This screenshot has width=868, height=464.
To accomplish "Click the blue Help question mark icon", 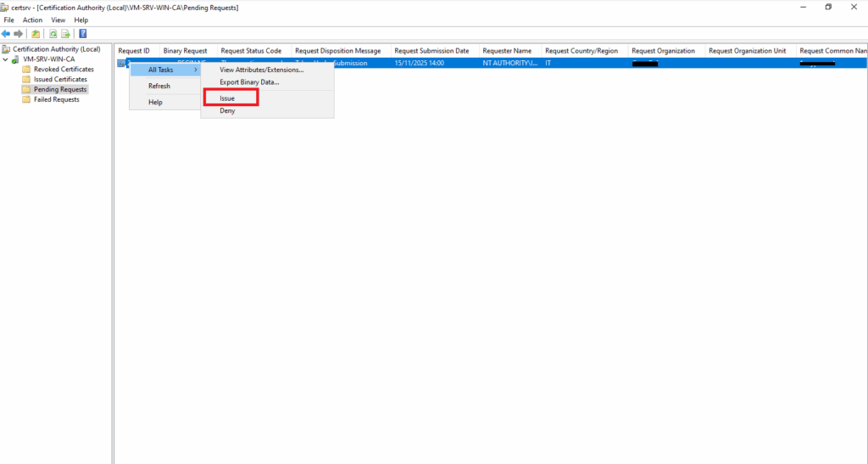I will [82, 34].
